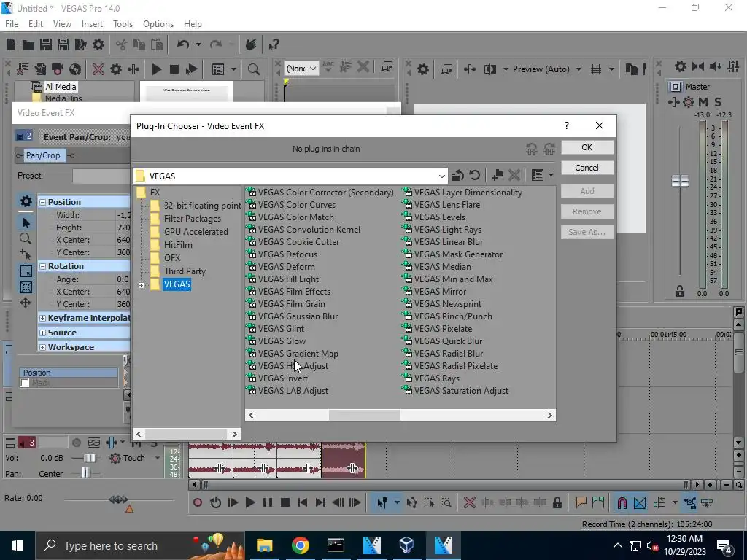
Task: Click the Refresh icon in Plug-In Chooser
Action: click(474, 176)
